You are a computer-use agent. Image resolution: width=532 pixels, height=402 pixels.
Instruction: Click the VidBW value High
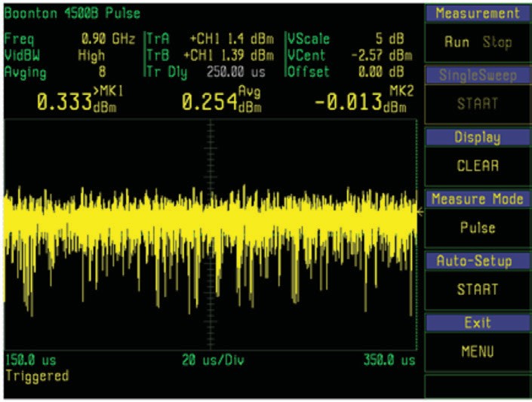point(91,55)
